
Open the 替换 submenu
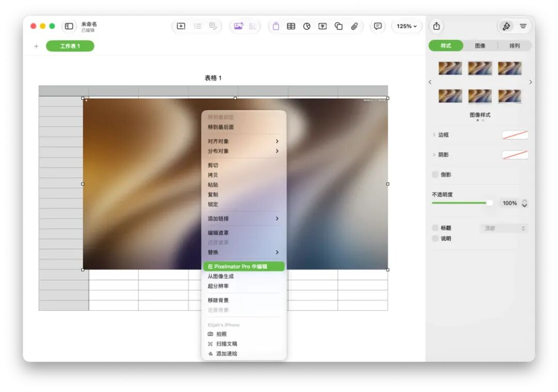click(243, 252)
